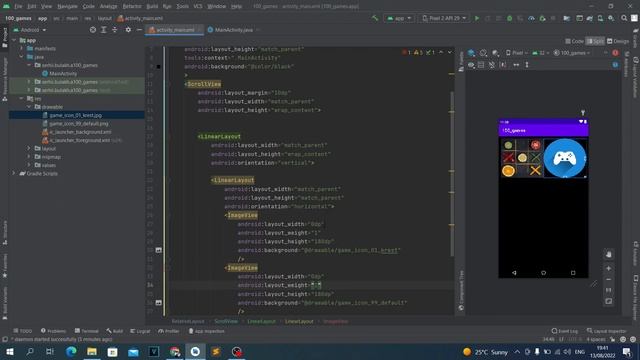Click the gutter image icon next to game_icon_01_krest line
This screenshot has height=360, width=640.
pyautogui.click(x=158, y=250)
